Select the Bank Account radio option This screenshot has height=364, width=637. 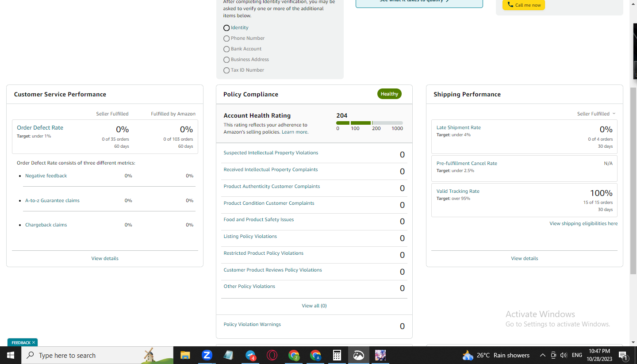[x=226, y=49]
